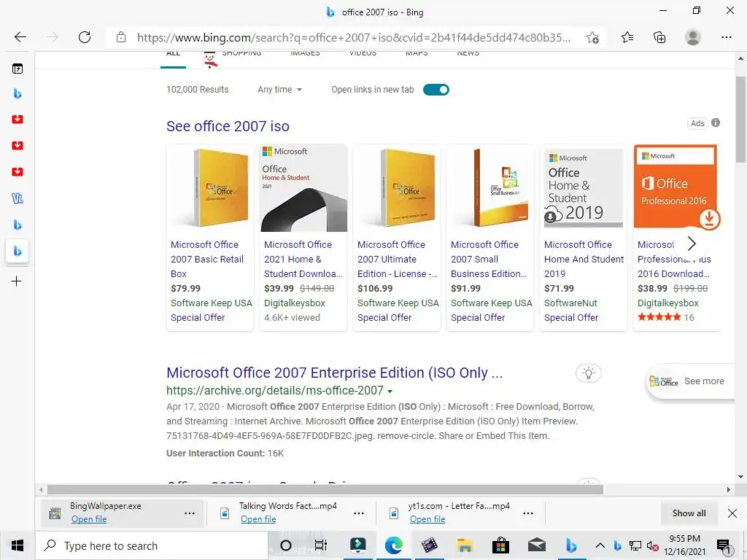This screenshot has height=560, width=747.
Task: Open Windows Start menu
Action: [18, 545]
